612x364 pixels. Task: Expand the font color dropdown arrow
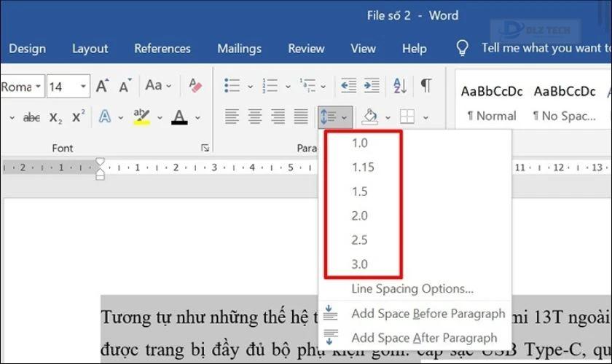pos(198,117)
